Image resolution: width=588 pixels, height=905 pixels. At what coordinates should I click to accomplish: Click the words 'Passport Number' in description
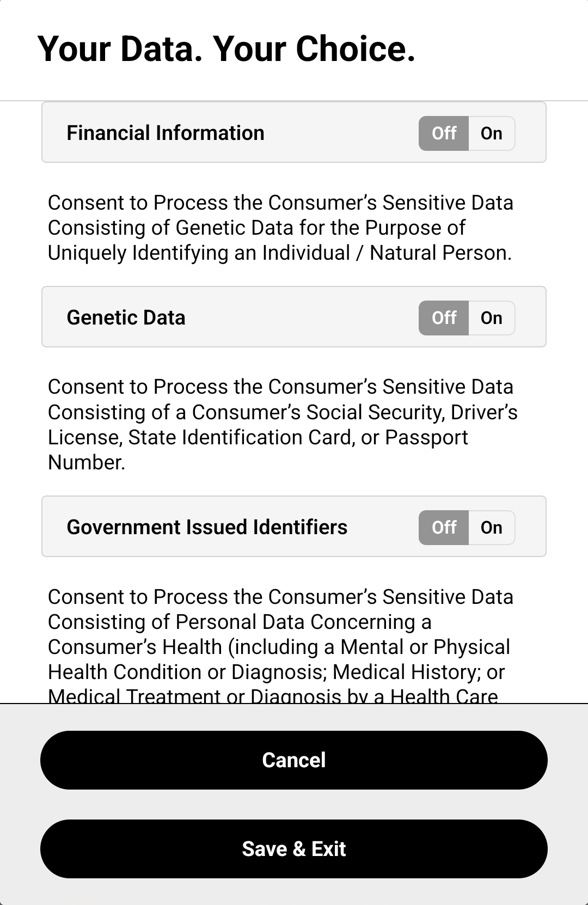click(258, 450)
